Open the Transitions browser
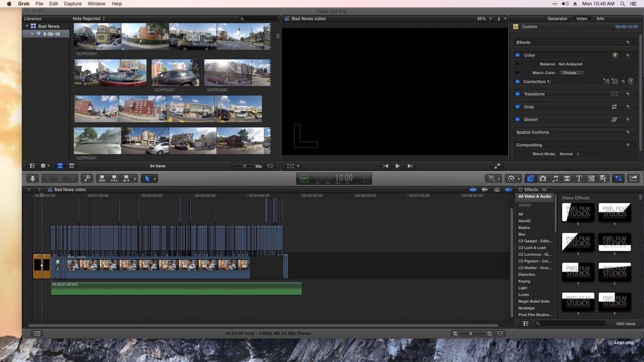This screenshot has height=362, width=644. 567,178
